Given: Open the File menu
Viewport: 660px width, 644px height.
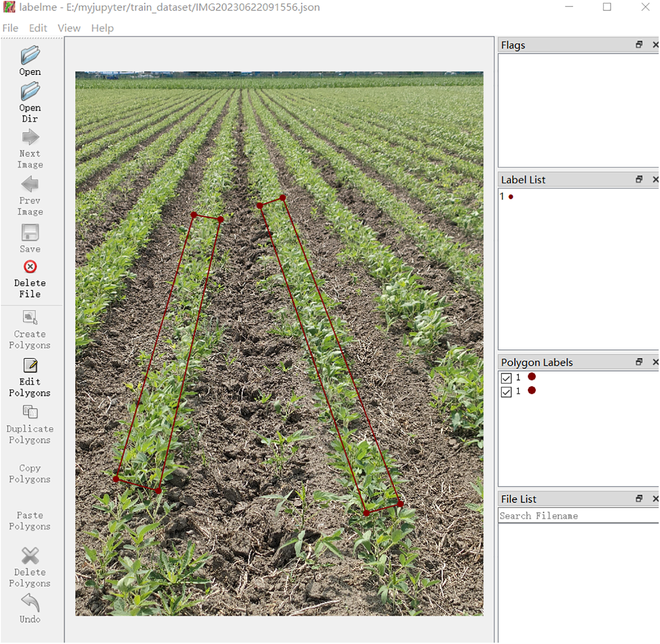Looking at the screenshot, I should [11, 28].
